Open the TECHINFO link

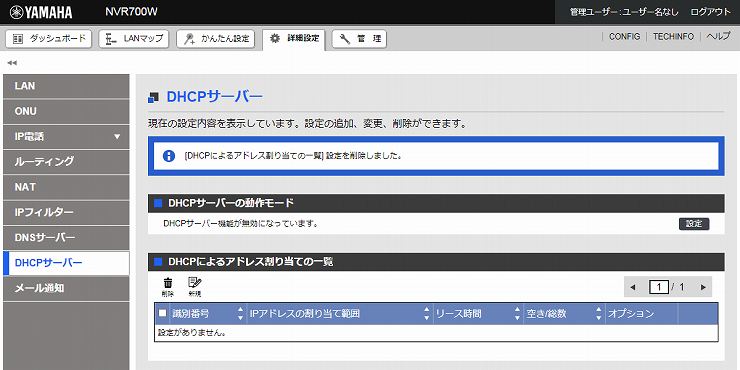click(x=673, y=36)
